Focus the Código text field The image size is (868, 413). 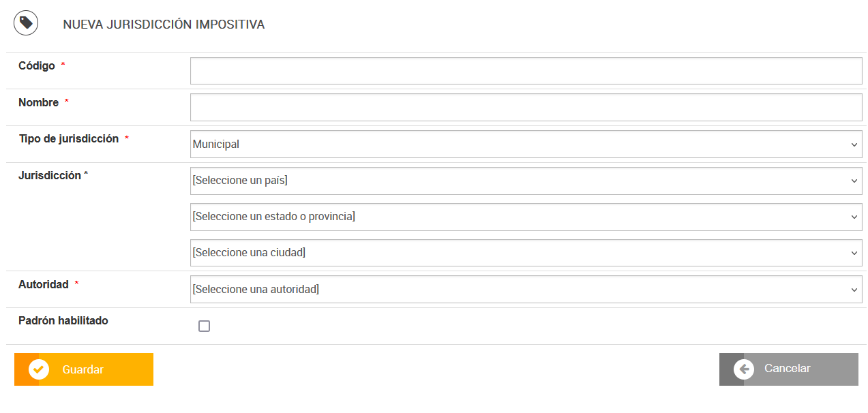pyautogui.click(x=526, y=71)
